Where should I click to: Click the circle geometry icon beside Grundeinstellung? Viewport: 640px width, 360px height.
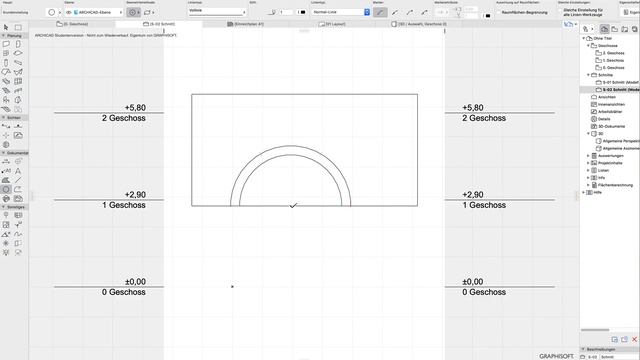[x=51, y=12]
